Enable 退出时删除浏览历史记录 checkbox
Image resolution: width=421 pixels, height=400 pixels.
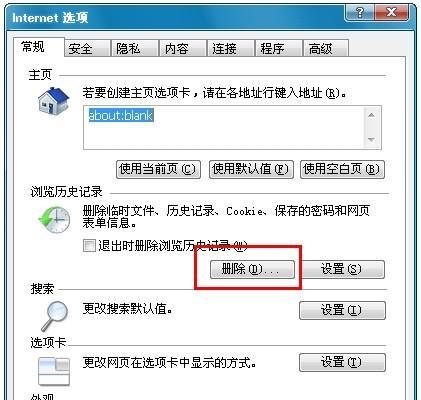pyautogui.click(x=89, y=246)
